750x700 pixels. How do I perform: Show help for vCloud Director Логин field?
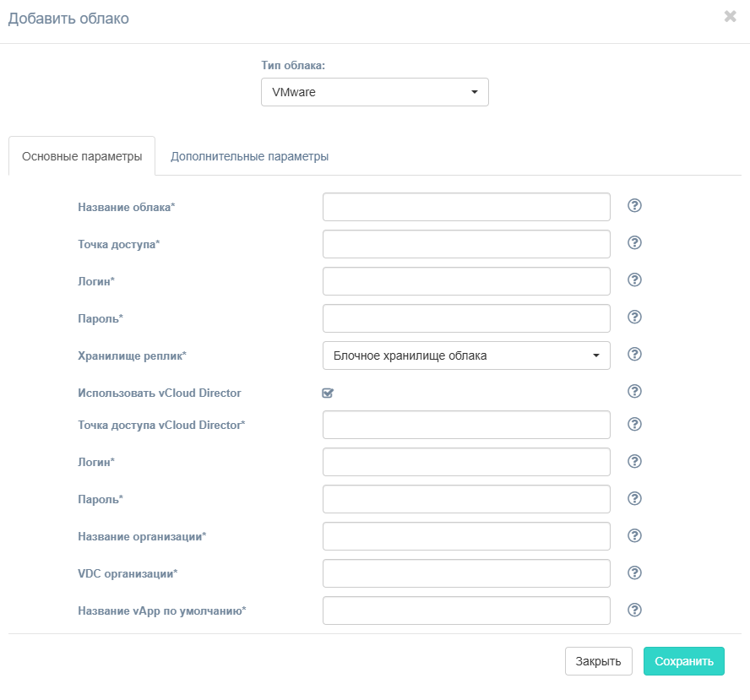[634, 461]
